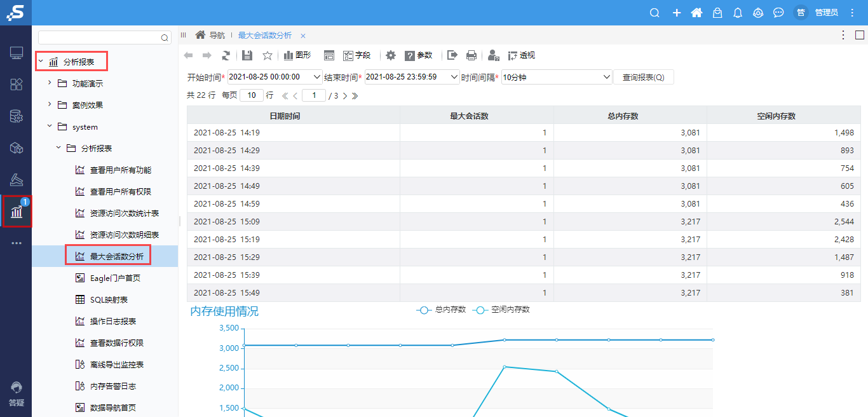This screenshot has height=417, width=868.
Task: Click the search magnifier in tree search box
Action: pos(165,38)
